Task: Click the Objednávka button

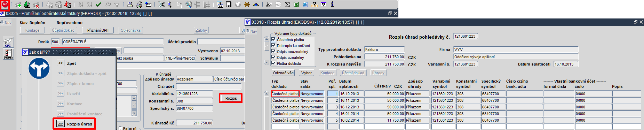Action: [130, 30]
